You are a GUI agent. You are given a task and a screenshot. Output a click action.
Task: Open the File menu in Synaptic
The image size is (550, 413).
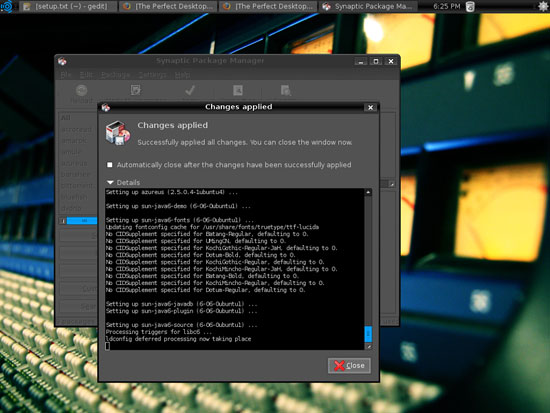point(66,75)
